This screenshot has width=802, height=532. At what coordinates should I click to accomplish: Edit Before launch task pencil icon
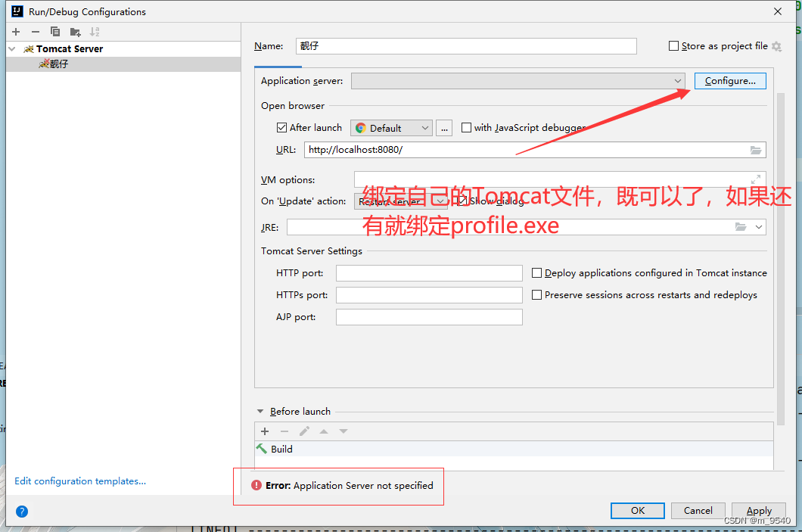point(304,431)
